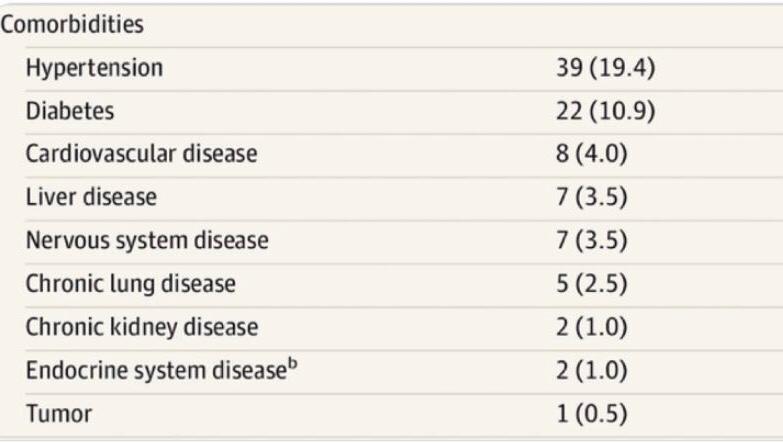Select the Hypertension row label
This screenshot has height=443, width=783.
94,69
